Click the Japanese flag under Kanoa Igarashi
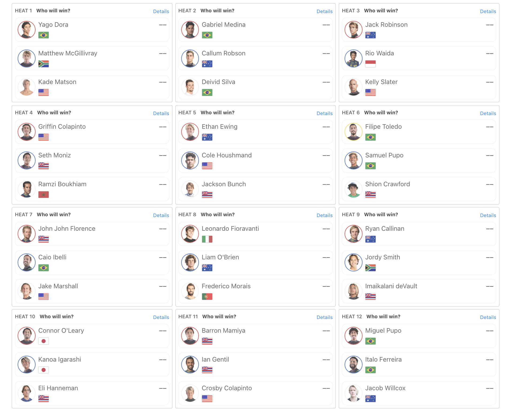Viewport: 532px width, 417px height. [x=44, y=370]
